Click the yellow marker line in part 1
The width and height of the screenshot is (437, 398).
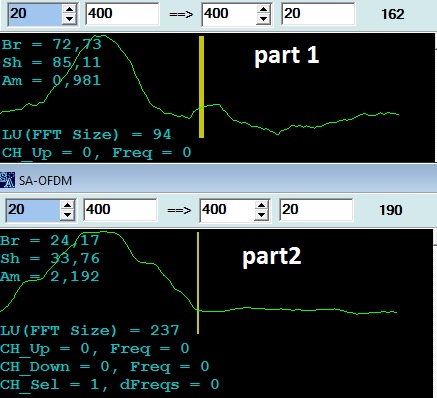tap(201, 87)
